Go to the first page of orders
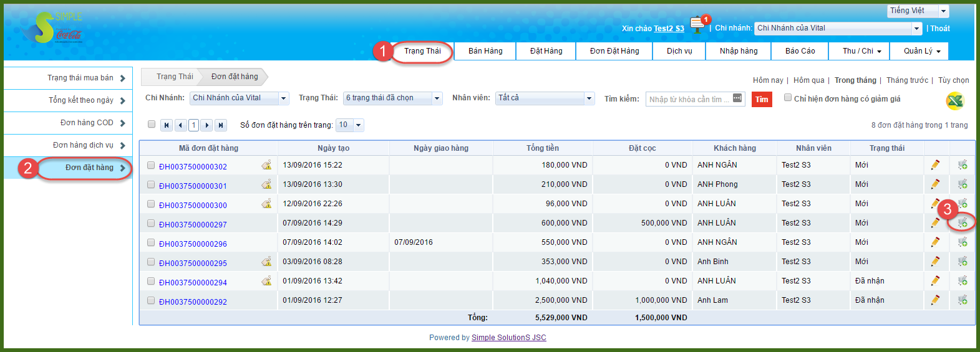Image resolution: width=980 pixels, height=352 pixels. coord(167,125)
